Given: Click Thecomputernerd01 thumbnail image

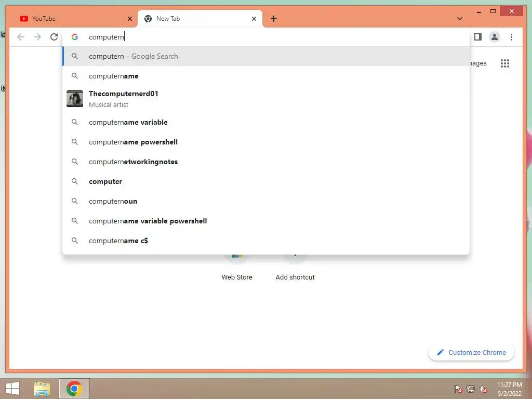Looking at the screenshot, I should click(75, 99).
